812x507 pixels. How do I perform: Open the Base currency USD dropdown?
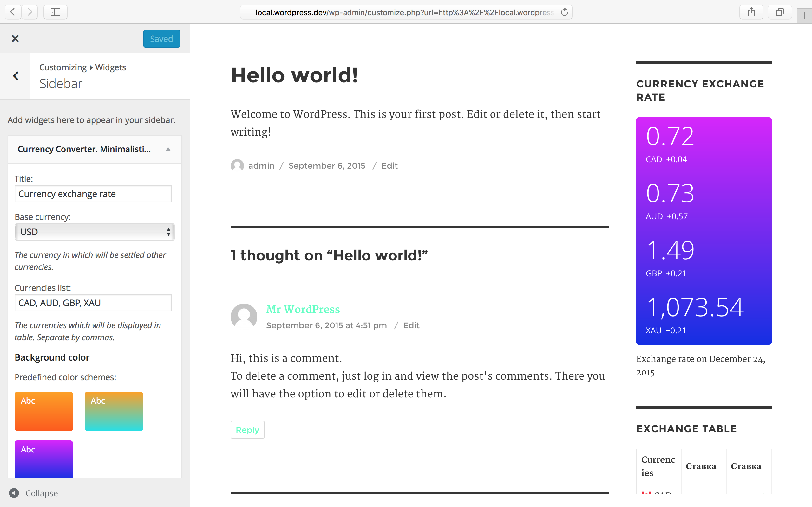point(94,232)
